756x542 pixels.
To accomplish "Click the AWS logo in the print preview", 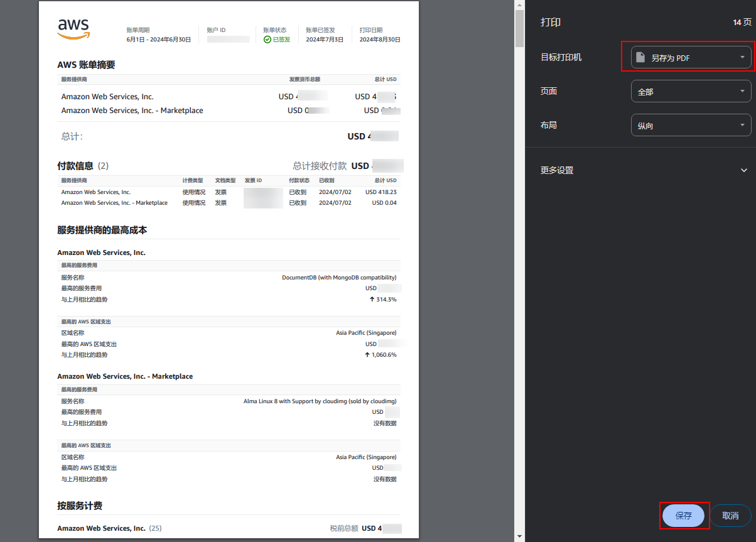I will coord(73,29).
